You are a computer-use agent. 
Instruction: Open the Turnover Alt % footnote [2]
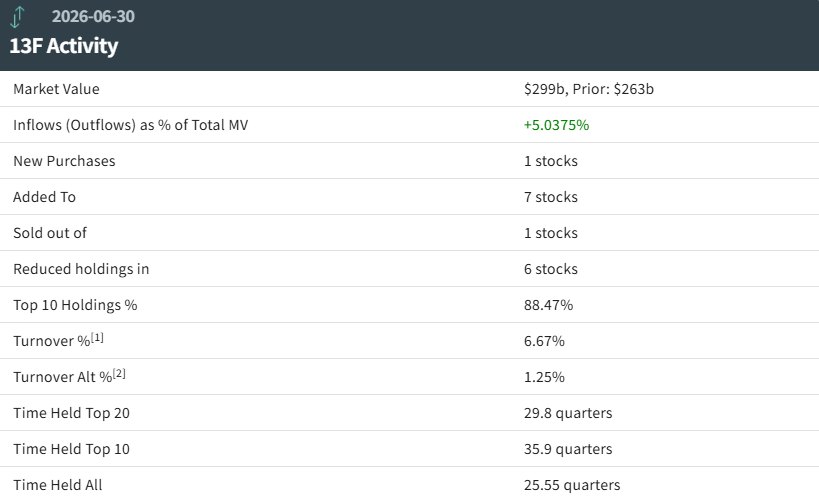click(119, 374)
